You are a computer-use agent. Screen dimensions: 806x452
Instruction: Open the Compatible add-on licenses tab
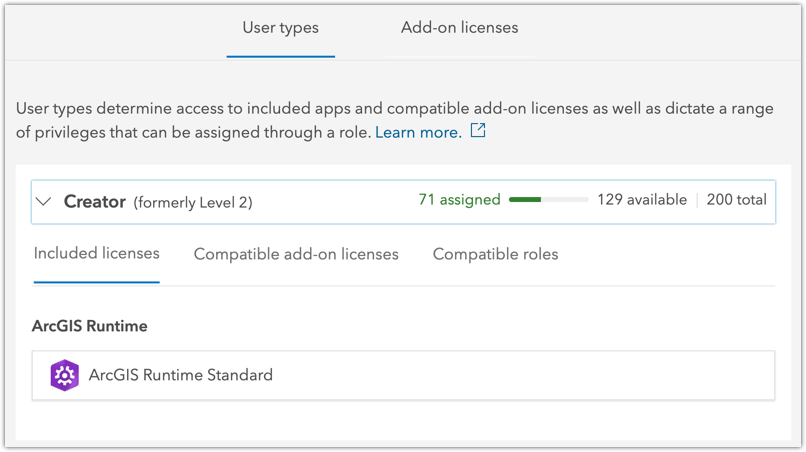[296, 254]
